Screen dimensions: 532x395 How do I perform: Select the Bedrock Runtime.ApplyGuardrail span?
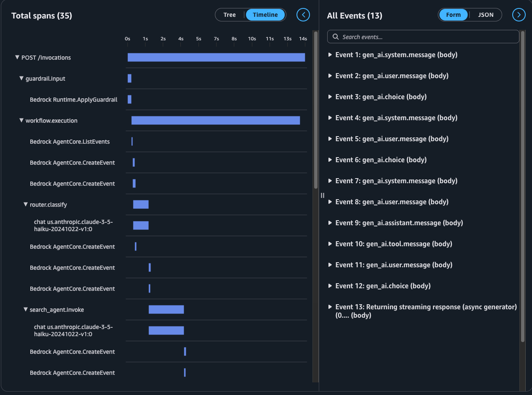pyautogui.click(x=74, y=100)
